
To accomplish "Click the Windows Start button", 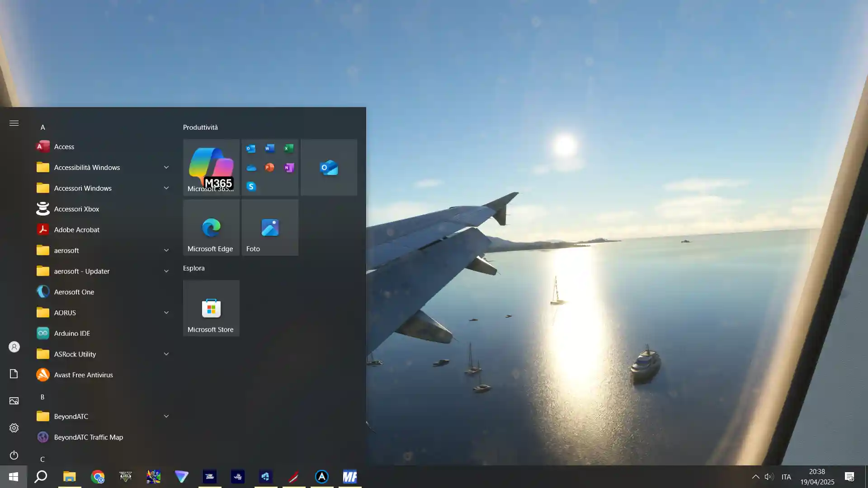I will (x=14, y=477).
